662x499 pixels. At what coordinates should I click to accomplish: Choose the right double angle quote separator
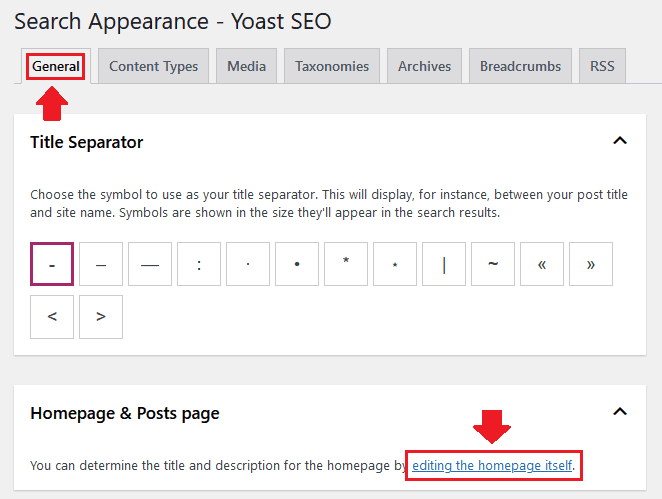591,264
